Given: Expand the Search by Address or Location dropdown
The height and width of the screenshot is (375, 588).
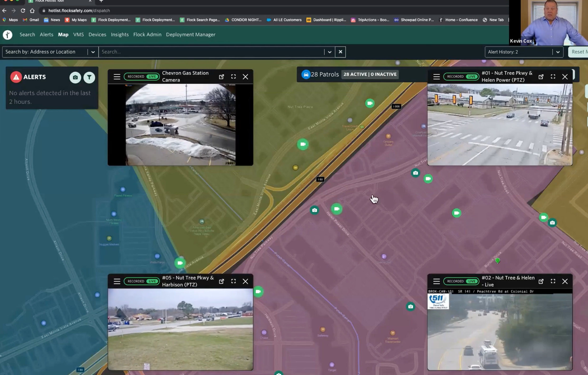Looking at the screenshot, I should (x=93, y=52).
